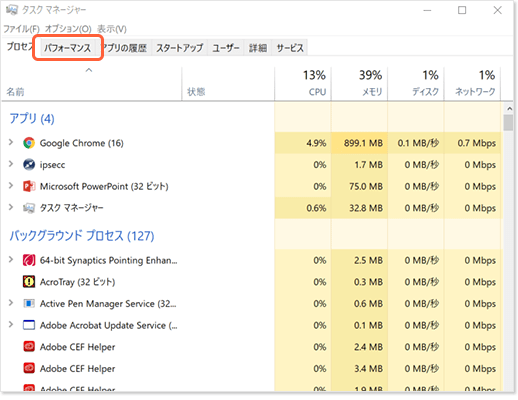Image resolution: width=518 pixels, height=400 pixels.
Task: Sort by the メモリ column header
Action: [x=360, y=84]
